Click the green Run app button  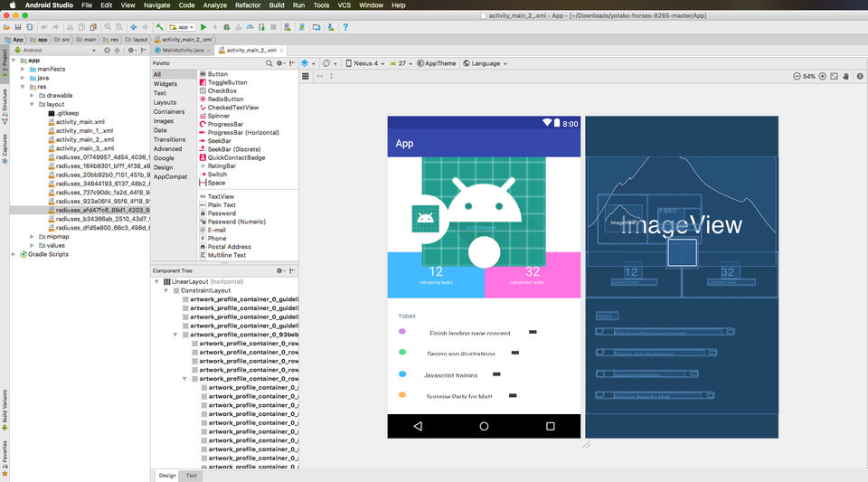coord(203,27)
